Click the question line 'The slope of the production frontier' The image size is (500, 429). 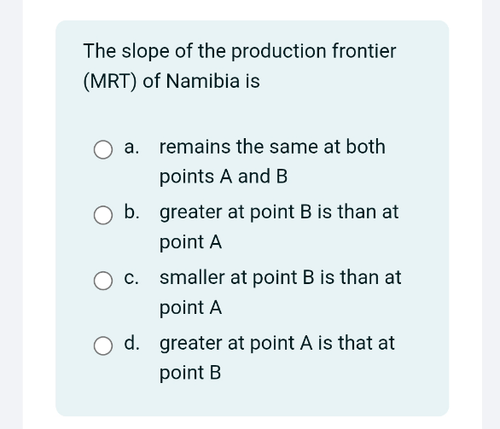[x=240, y=52]
